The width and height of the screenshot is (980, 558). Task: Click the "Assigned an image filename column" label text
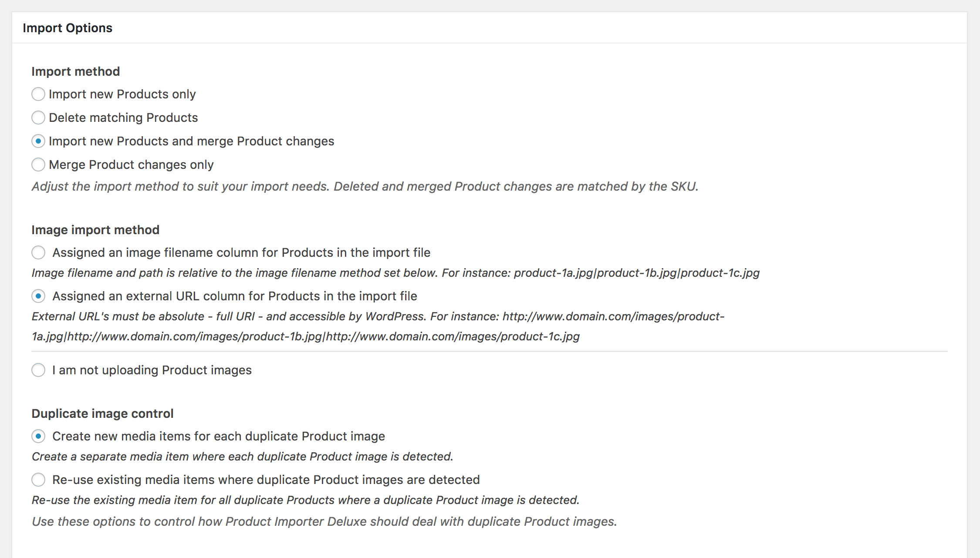(241, 252)
